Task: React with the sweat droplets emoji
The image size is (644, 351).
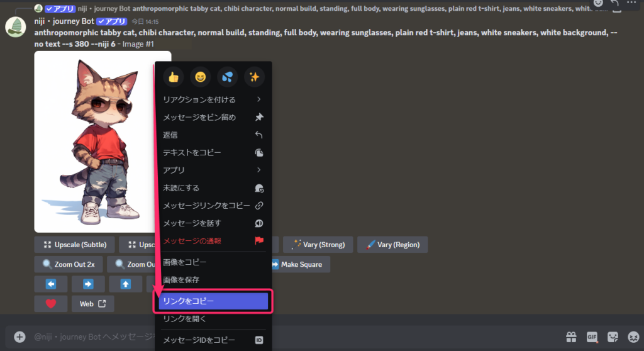Action: tap(227, 77)
